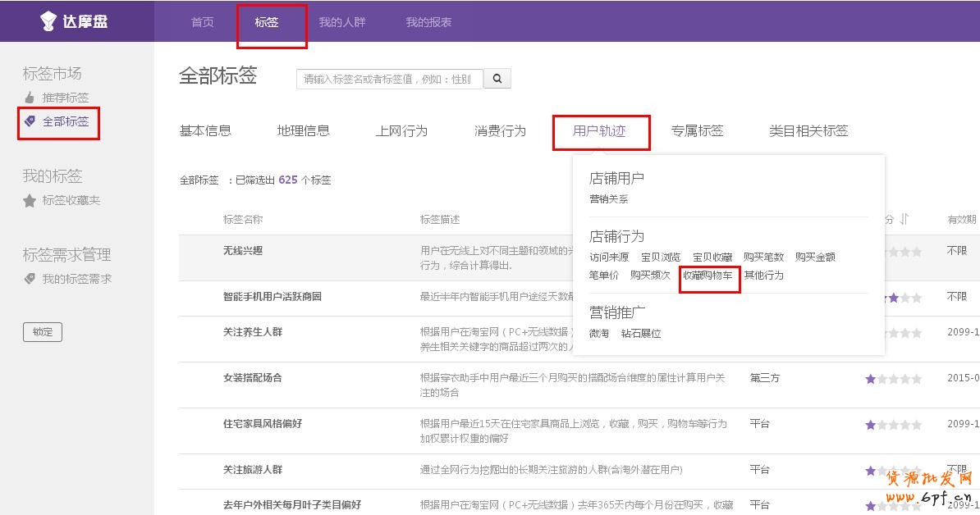Click the 625 filtered tags count

tap(287, 180)
